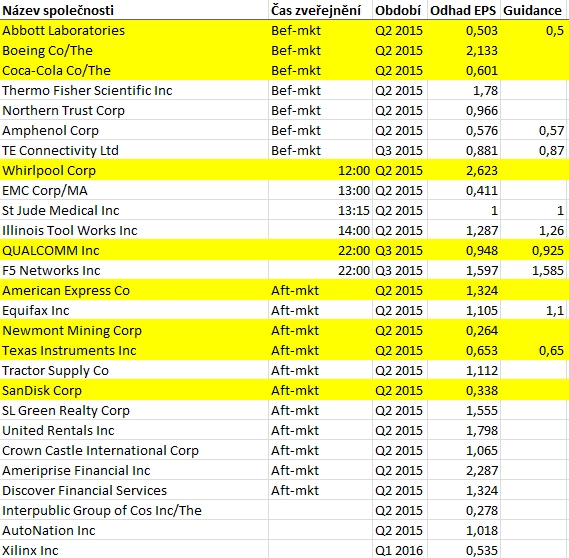Select the F5 Networks Inc cell
The width and height of the screenshot is (569, 558).
pos(134,270)
